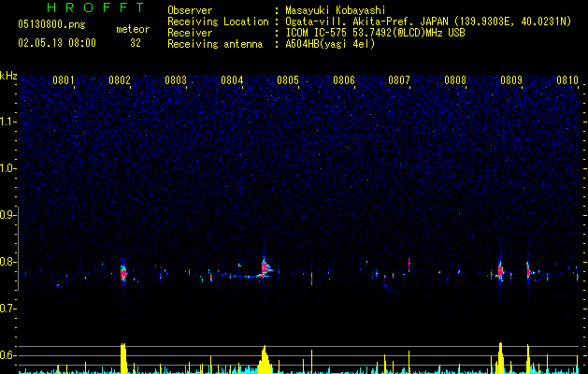Click the 0806 time marker
The height and width of the screenshot is (374, 588).
point(344,80)
